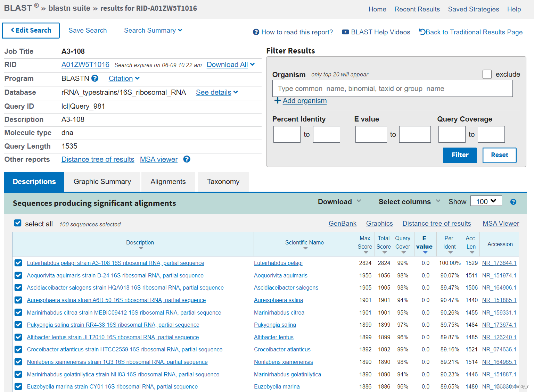Viewport: 534px width, 392px height.
Task: Click the BLASTN program help question icon
Action: (95, 78)
